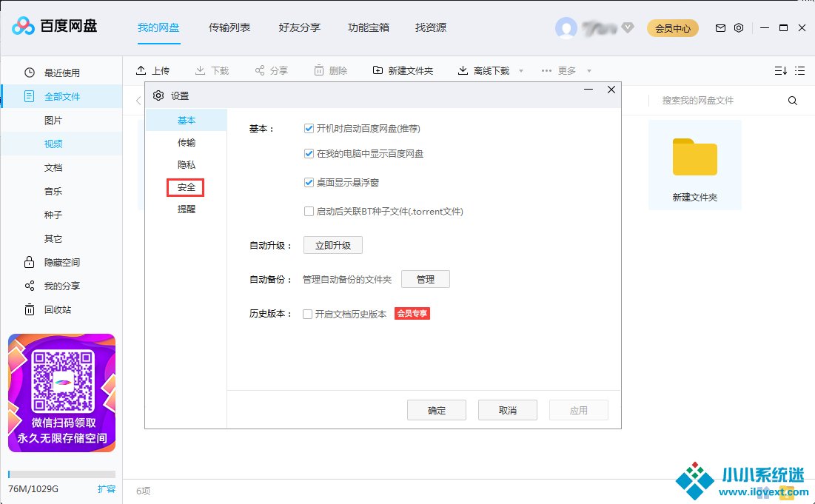Screen dimensions: 815x504
Task: Click the document icon beside 全部文件
Action: (30, 96)
